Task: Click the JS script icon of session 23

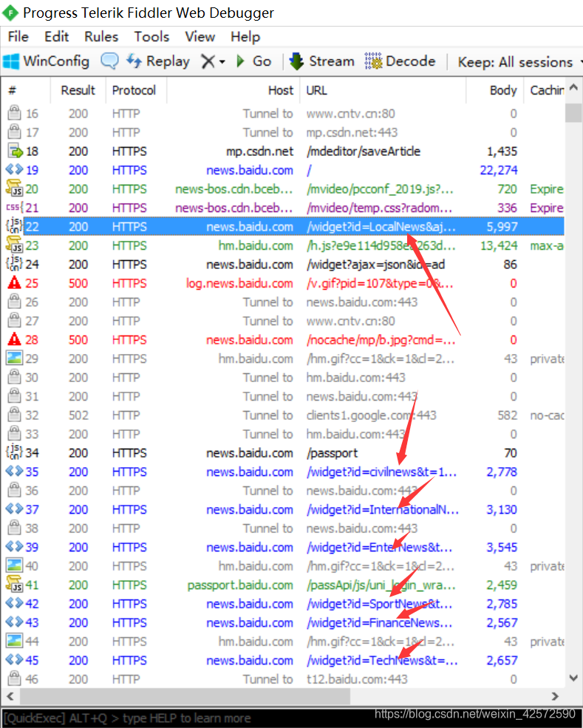Action: click(x=14, y=245)
